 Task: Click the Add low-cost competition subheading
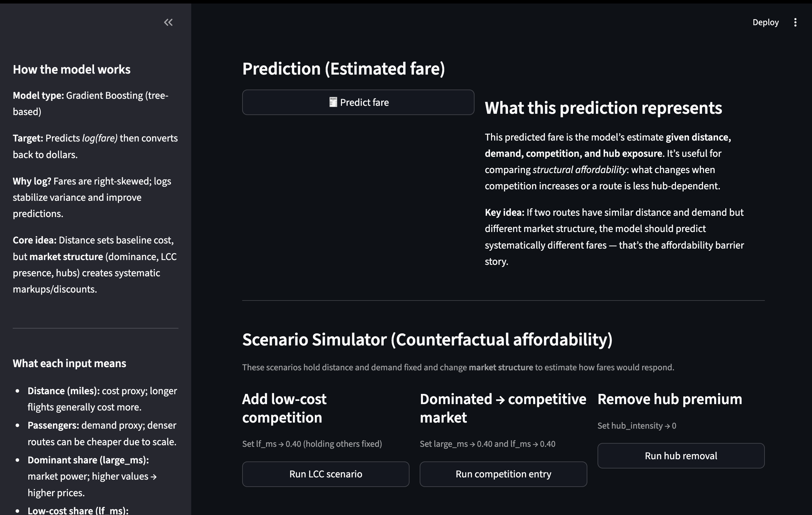click(x=284, y=408)
